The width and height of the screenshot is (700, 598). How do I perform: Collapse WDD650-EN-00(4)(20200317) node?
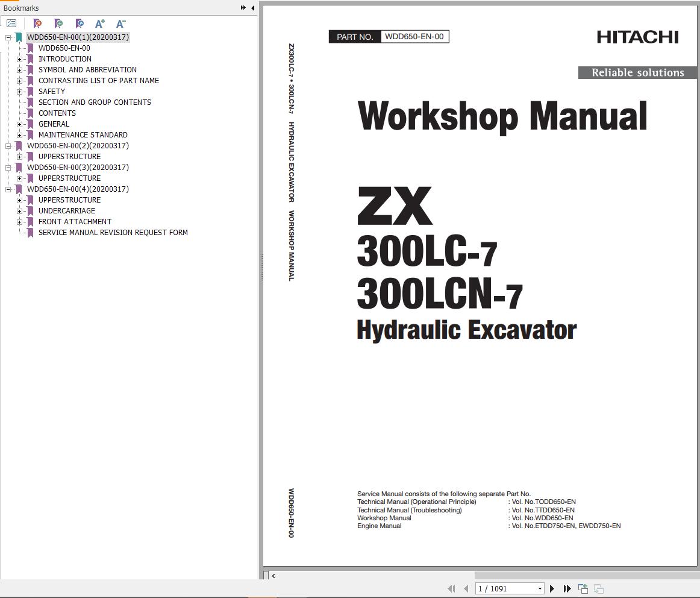tap(8, 189)
